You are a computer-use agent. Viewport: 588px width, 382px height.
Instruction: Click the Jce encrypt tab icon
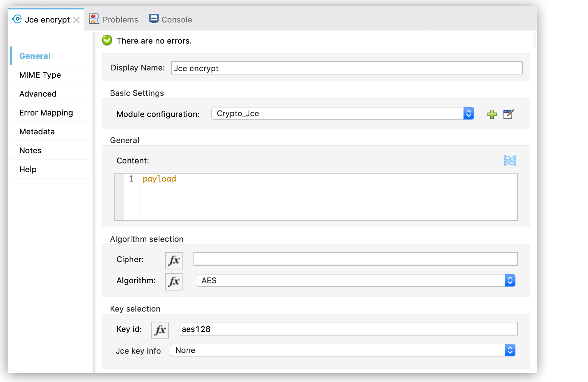pos(17,19)
